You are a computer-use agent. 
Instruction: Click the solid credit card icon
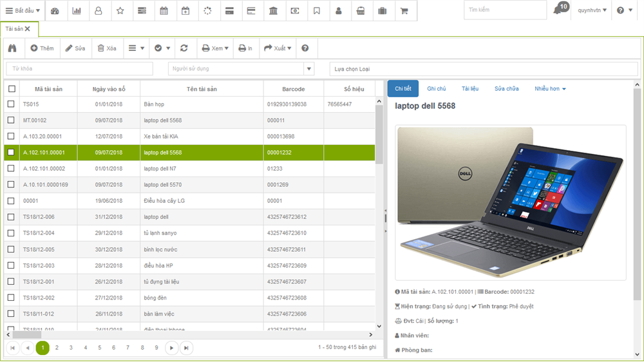pyautogui.click(x=230, y=11)
